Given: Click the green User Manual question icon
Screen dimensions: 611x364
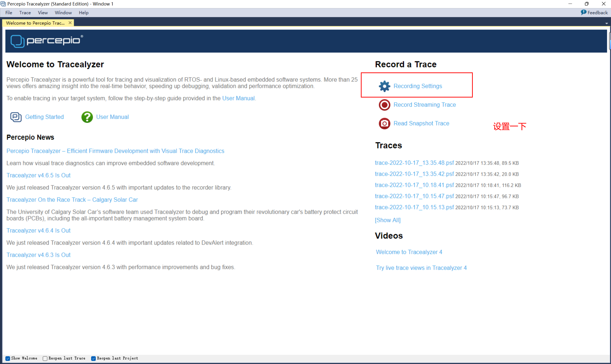Looking at the screenshot, I should click(x=87, y=117).
